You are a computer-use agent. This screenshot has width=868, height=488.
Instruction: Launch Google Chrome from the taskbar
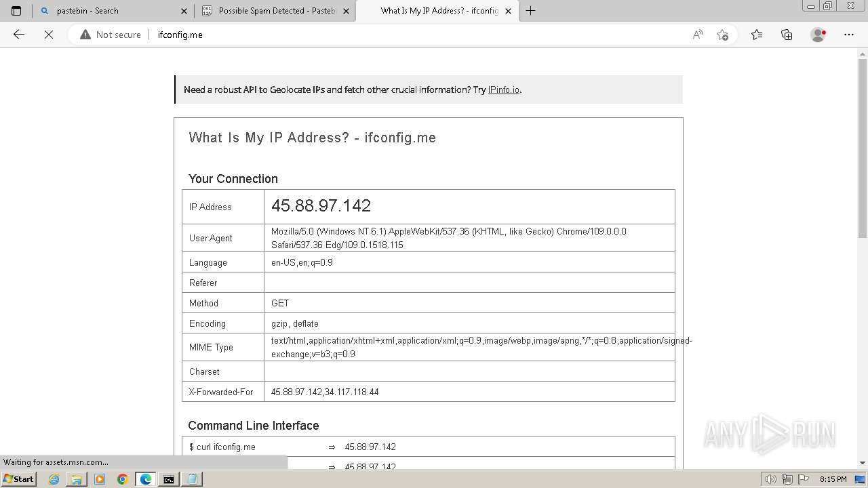point(122,479)
